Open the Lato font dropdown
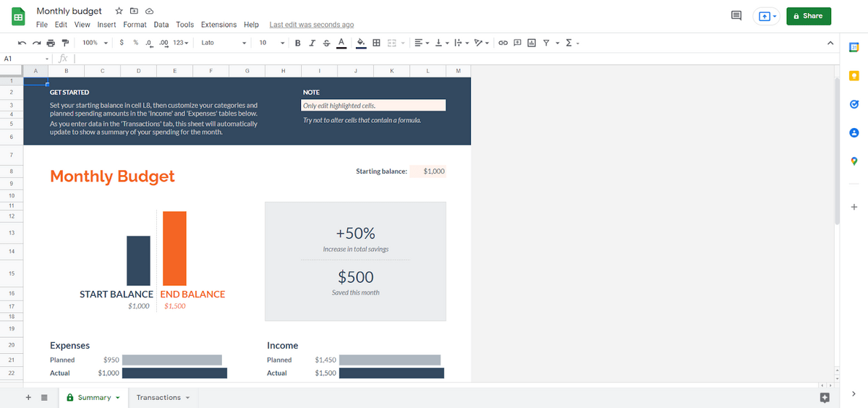This screenshot has height=408, width=868. (223, 43)
